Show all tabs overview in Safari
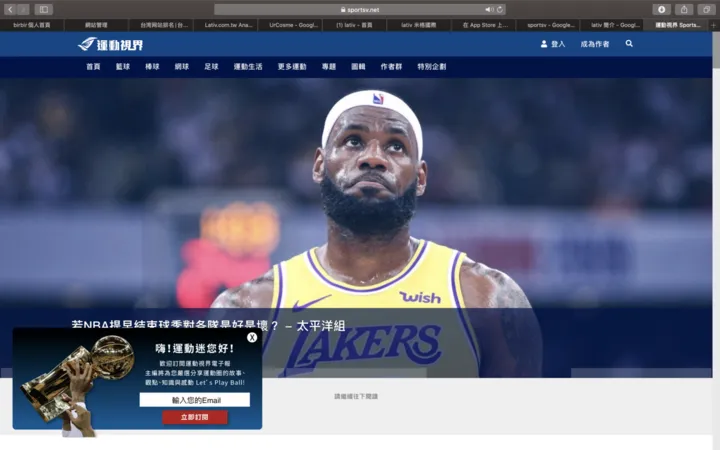The width and height of the screenshot is (720, 450). click(706, 9)
